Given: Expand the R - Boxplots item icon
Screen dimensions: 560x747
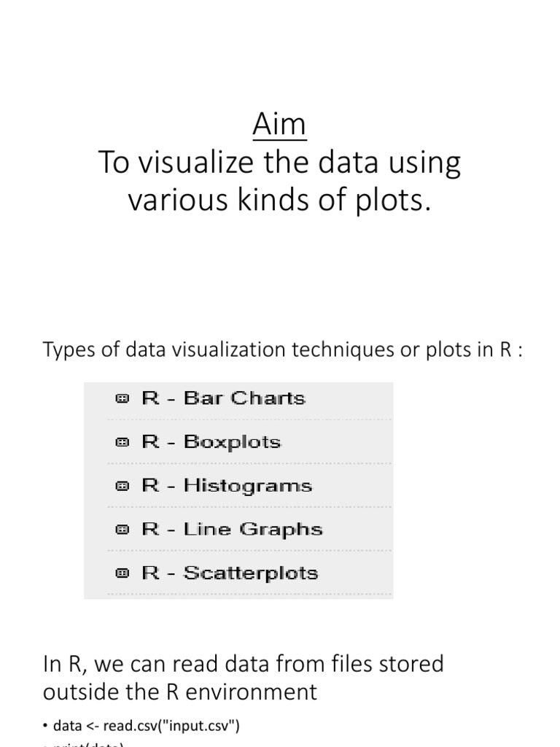Looking at the screenshot, I should click(x=122, y=442).
